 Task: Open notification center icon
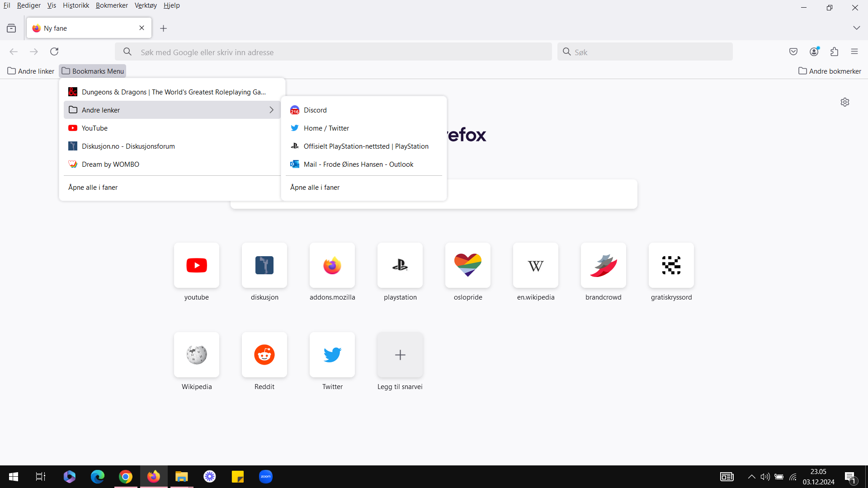(x=850, y=477)
